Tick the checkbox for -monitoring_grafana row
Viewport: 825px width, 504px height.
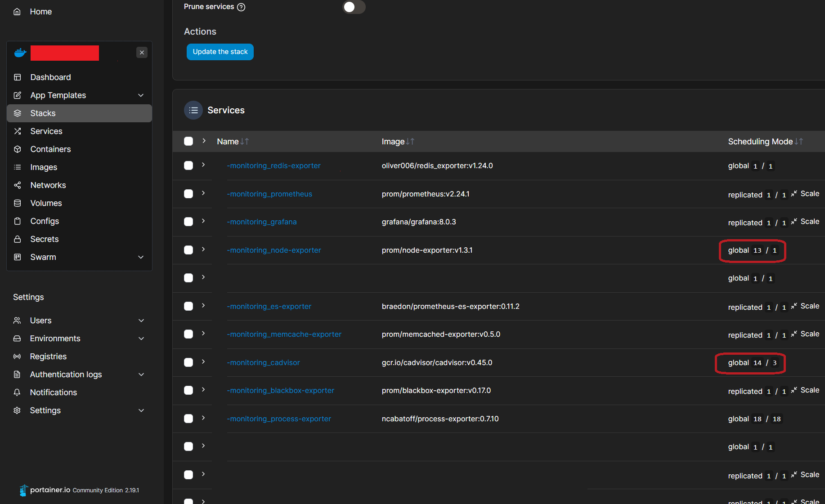click(x=188, y=222)
